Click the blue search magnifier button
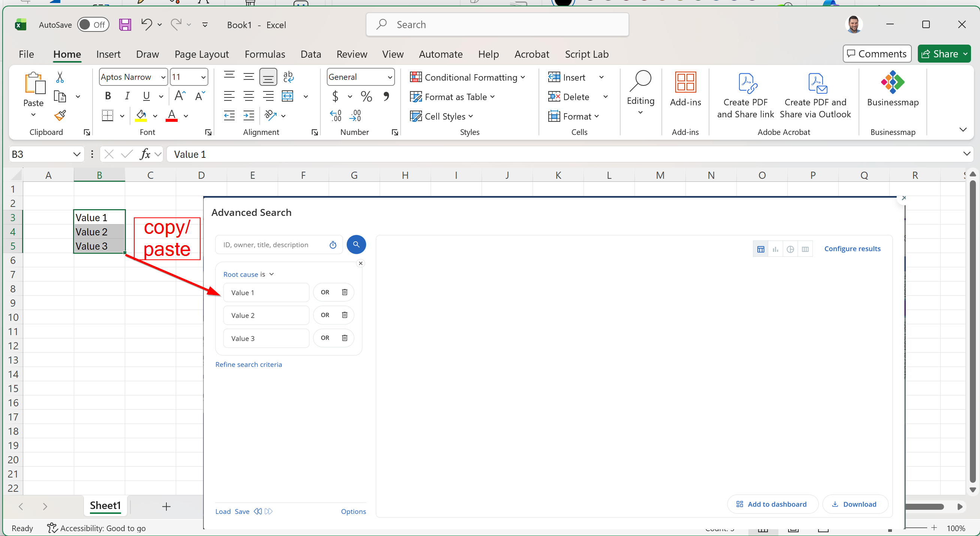Screen dimensions: 980x536 356,245
